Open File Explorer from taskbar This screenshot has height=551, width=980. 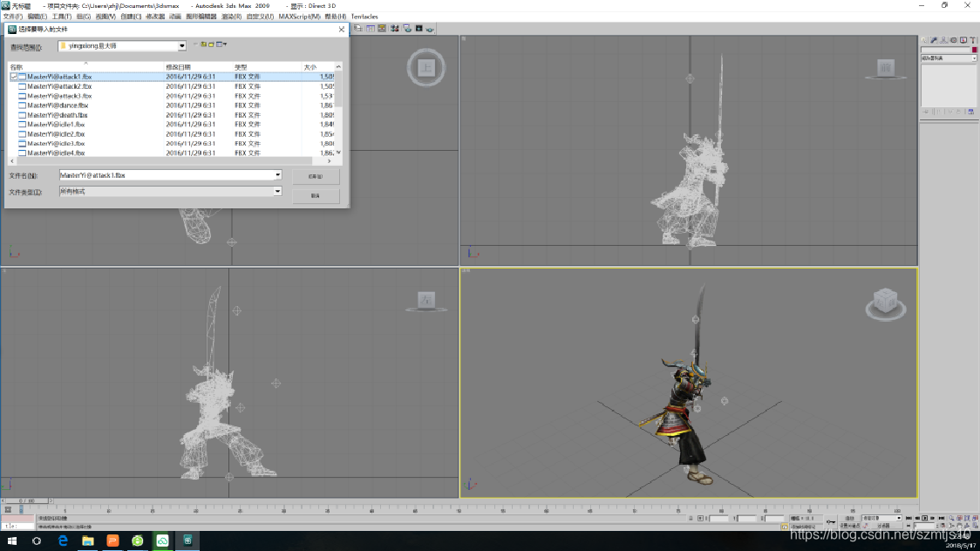point(87,541)
